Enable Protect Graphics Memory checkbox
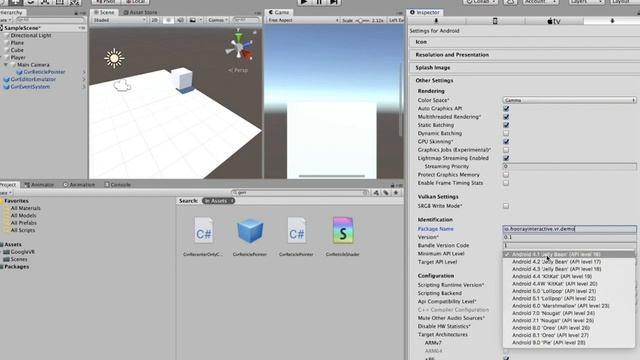This screenshot has height=360, width=640. tap(506, 175)
